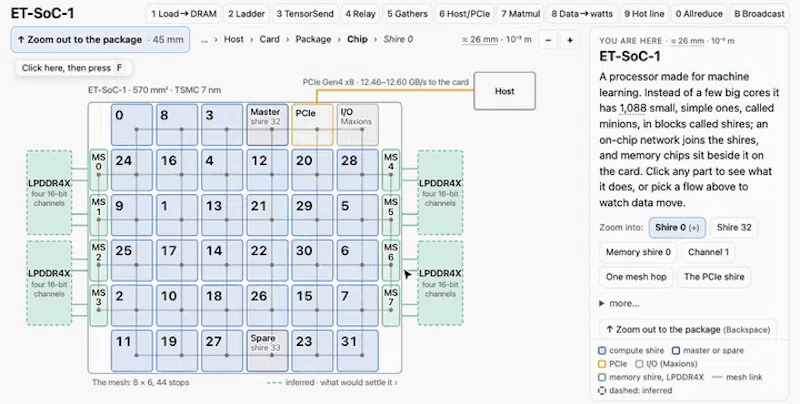
Task: Zoom into The PCIe shire
Action: (714, 276)
